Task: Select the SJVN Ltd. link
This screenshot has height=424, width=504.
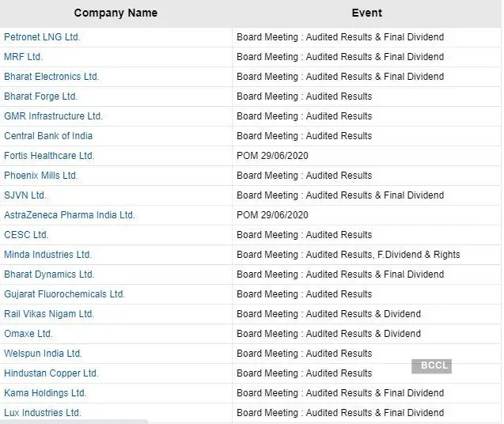Action: (x=25, y=195)
